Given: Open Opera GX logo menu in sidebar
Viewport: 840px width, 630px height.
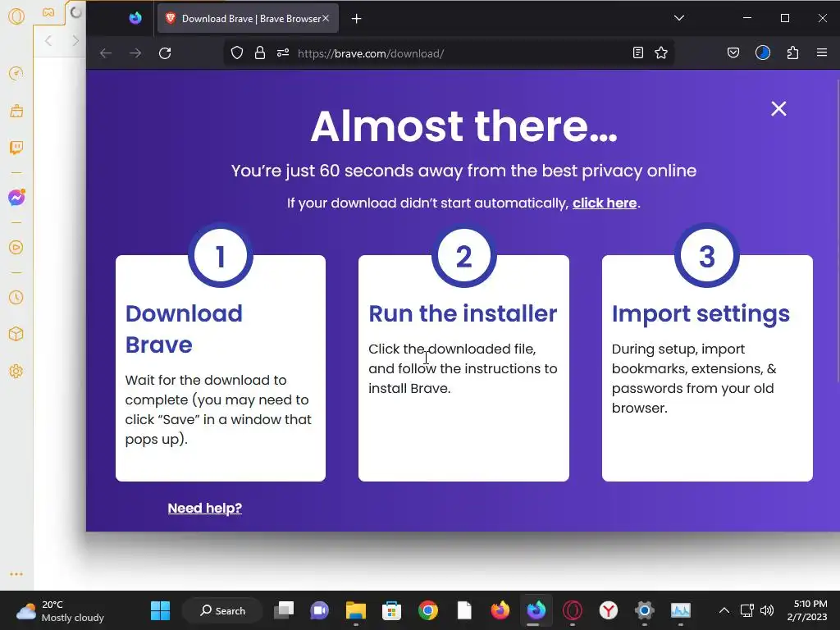Looking at the screenshot, I should [16, 17].
